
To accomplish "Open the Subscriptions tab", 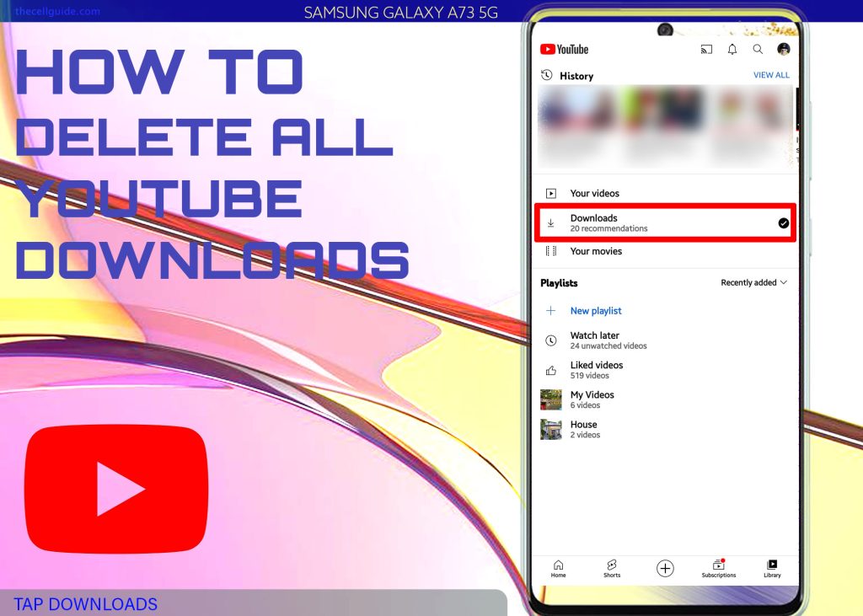I will pos(718,569).
